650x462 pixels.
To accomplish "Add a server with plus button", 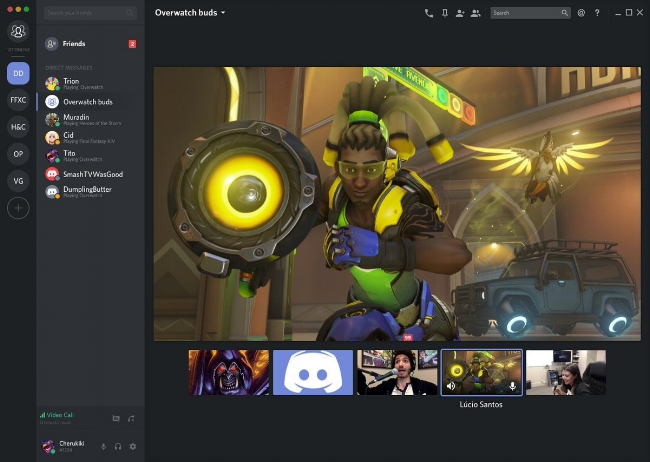I will (18, 208).
